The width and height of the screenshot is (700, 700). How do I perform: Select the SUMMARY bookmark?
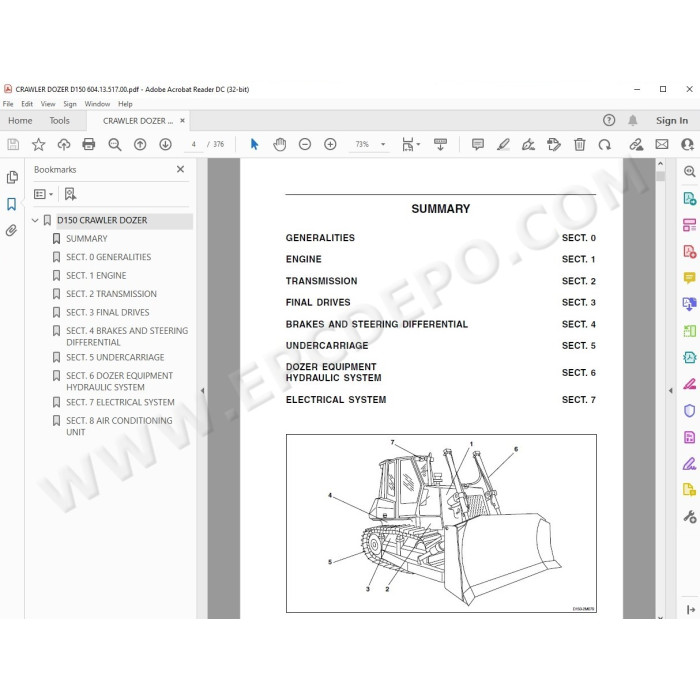point(87,239)
